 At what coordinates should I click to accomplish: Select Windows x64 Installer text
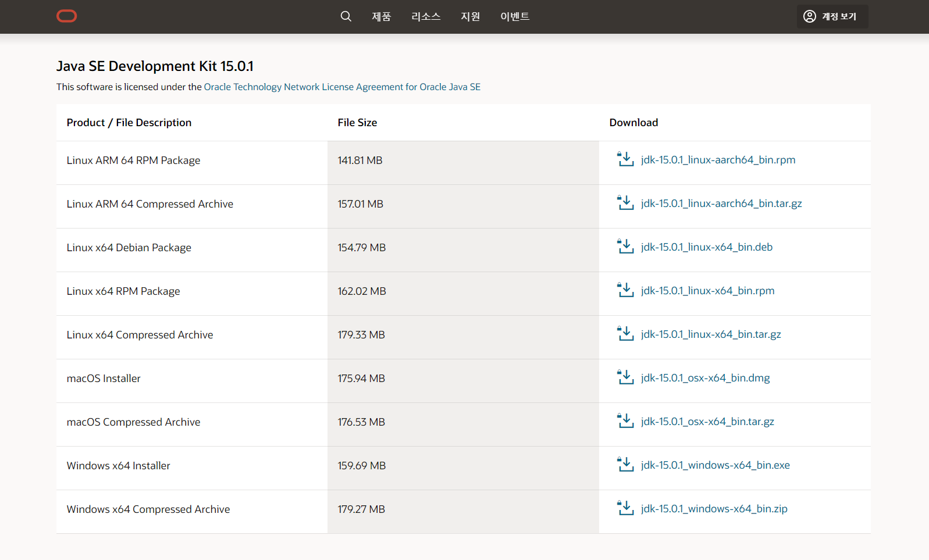pyautogui.click(x=118, y=466)
